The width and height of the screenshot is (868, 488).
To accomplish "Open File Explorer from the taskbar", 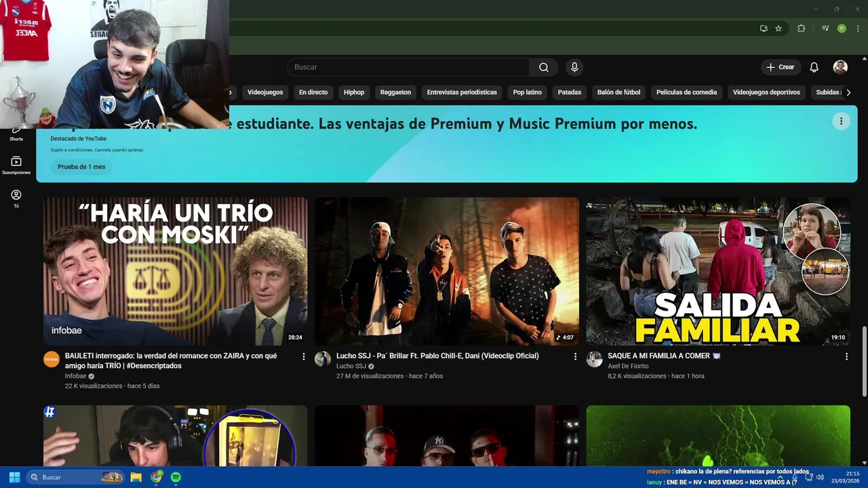I will (136, 477).
